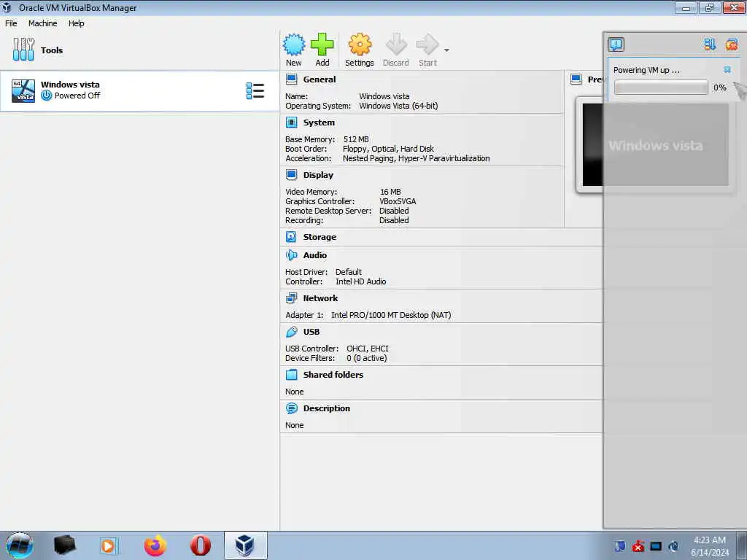Open the media player taskbar icon

(108, 545)
